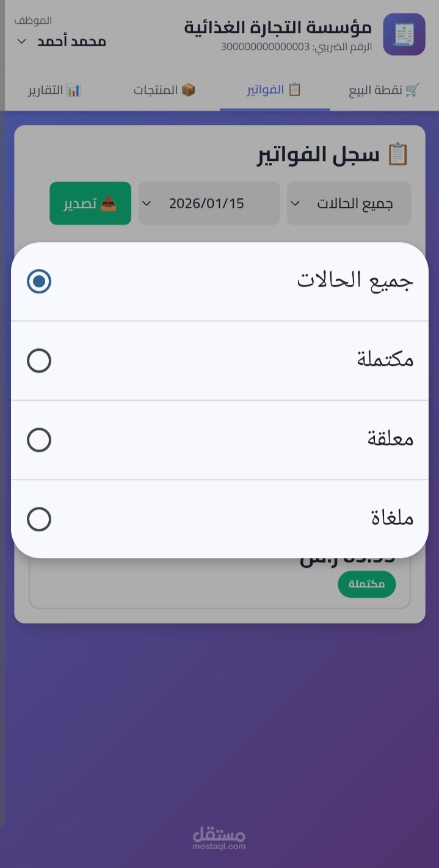Image resolution: width=439 pixels, height=868 pixels.
Task: Click the reports bar chart icon
Action: click(x=73, y=90)
